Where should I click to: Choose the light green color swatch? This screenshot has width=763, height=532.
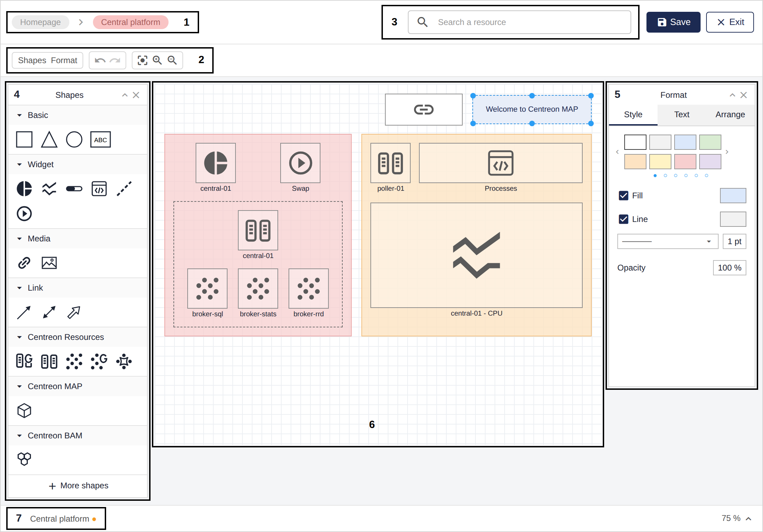tap(710, 142)
